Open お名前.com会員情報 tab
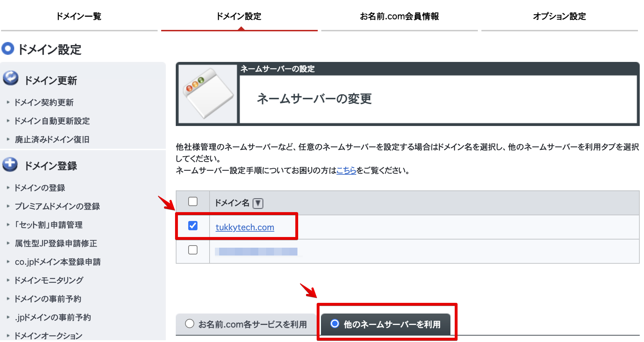The height and width of the screenshot is (342, 644). (x=399, y=16)
